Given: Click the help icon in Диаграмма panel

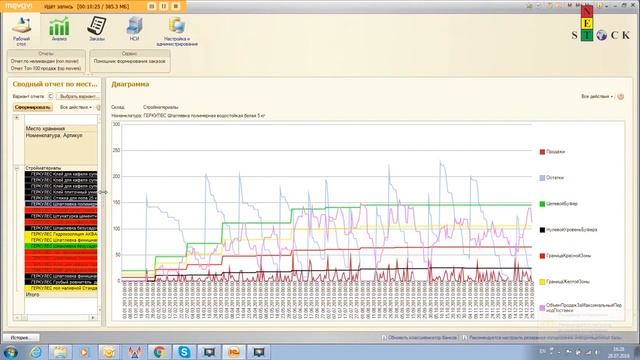Looking at the screenshot, I should coord(620,97).
